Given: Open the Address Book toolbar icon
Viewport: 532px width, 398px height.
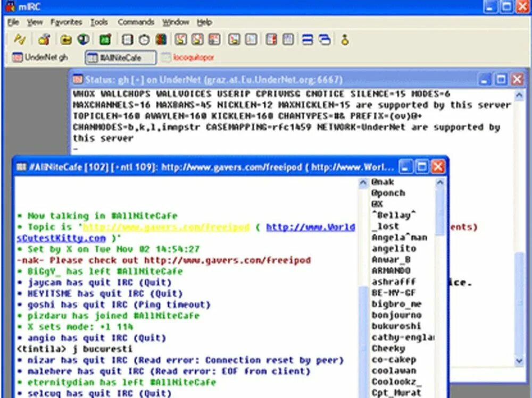Looking at the screenshot, I should point(127,40).
